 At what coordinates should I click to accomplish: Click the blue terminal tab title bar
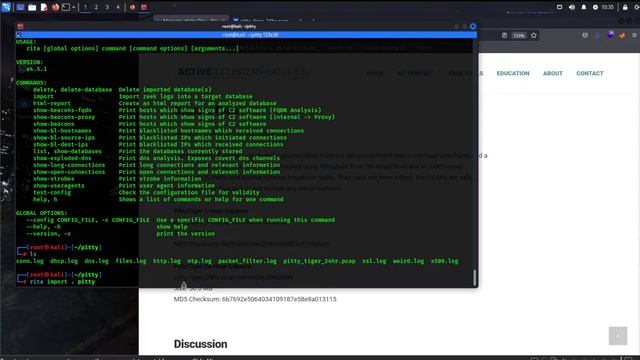tap(247, 35)
